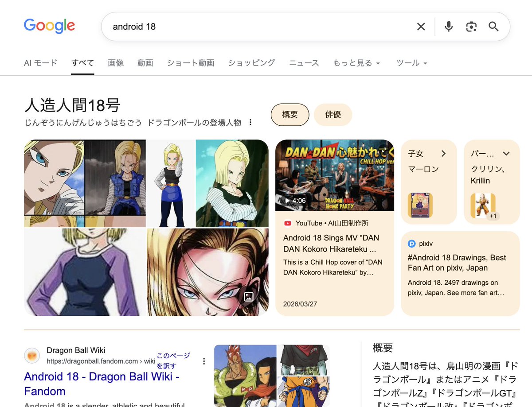Switch to AI モード tab

pos(40,63)
